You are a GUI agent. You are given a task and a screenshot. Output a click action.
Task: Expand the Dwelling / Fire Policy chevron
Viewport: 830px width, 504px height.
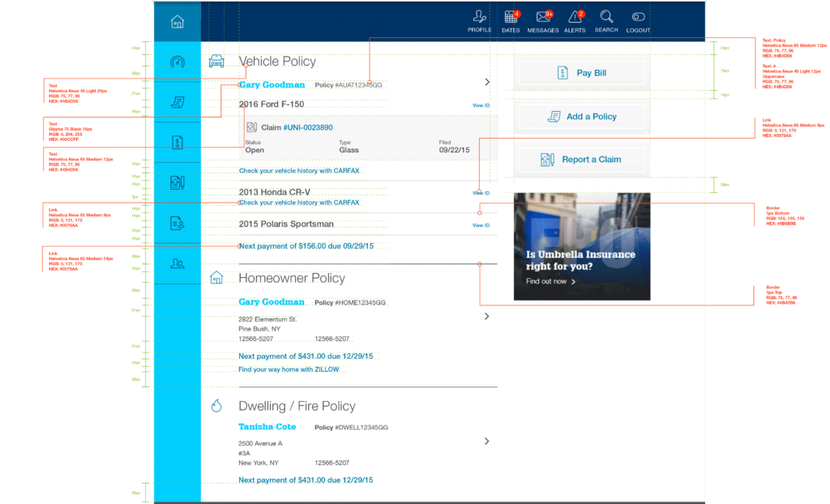click(x=486, y=441)
